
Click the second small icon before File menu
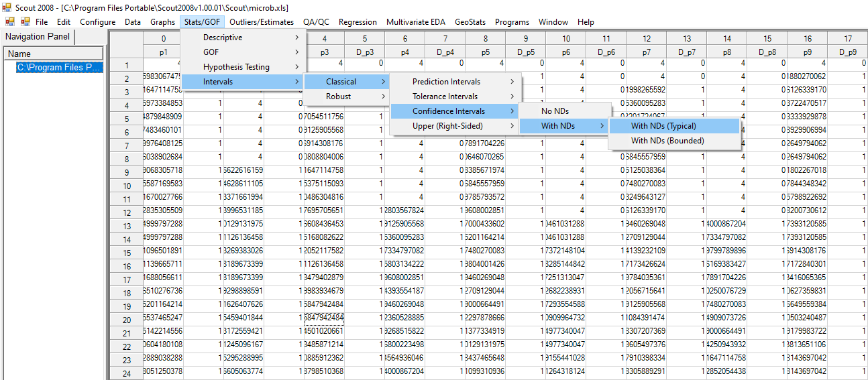(x=25, y=22)
